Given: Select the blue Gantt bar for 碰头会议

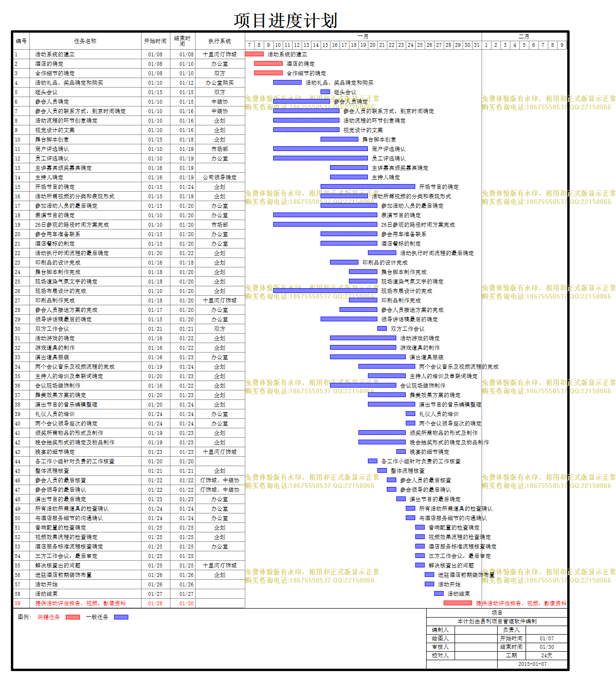Looking at the screenshot, I should (325, 92).
